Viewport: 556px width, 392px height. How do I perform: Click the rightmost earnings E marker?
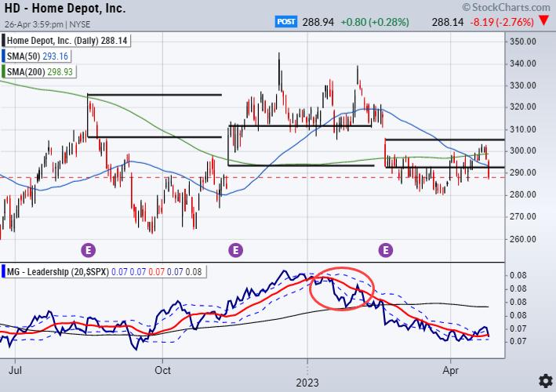coord(386,250)
